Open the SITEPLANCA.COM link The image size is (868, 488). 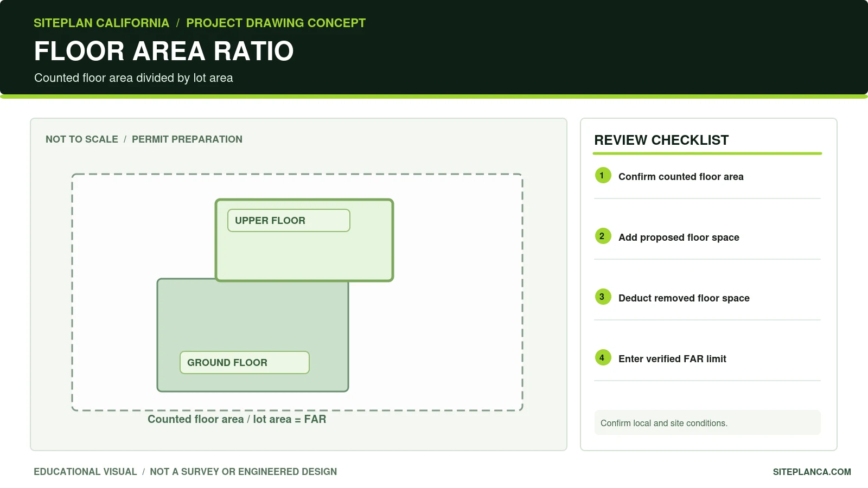(812, 472)
